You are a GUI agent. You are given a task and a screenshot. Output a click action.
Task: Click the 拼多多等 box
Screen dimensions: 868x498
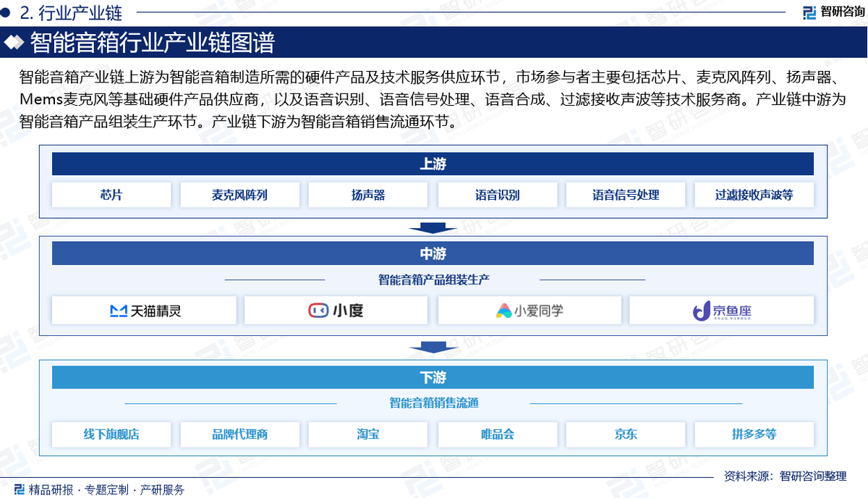point(754,434)
